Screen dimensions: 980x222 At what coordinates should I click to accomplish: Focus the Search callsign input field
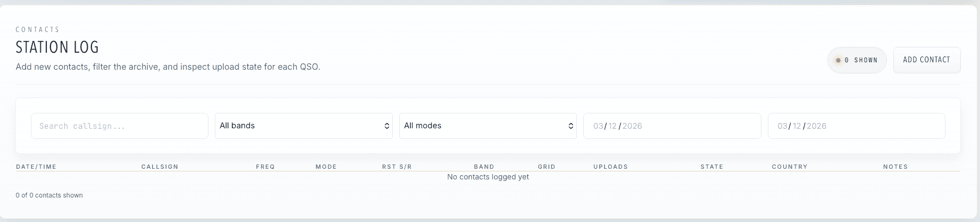pyautogui.click(x=120, y=126)
